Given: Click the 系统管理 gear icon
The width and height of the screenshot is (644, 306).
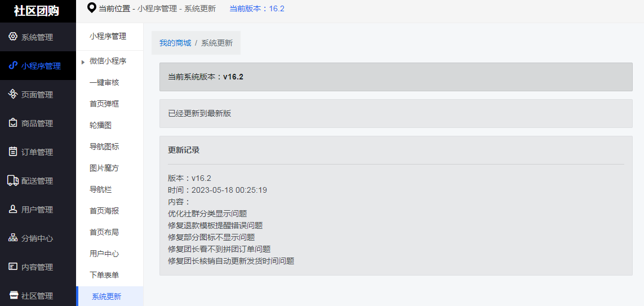Looking at the screenshot, I should pyautogui.click(x=13, y=37).
